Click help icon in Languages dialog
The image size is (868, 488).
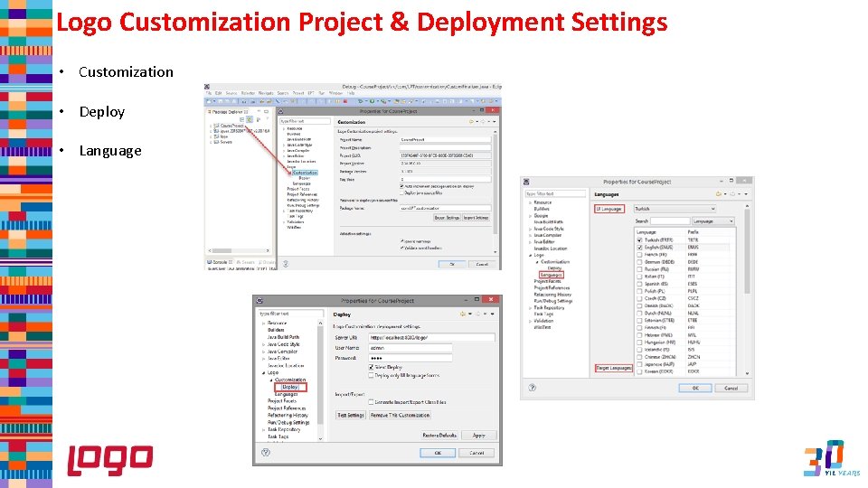533,388
